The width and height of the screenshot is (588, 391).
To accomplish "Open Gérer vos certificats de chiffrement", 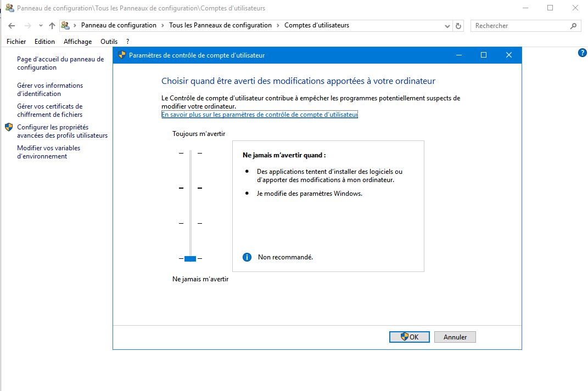I will pyautogui.click(x=49, y=110).
